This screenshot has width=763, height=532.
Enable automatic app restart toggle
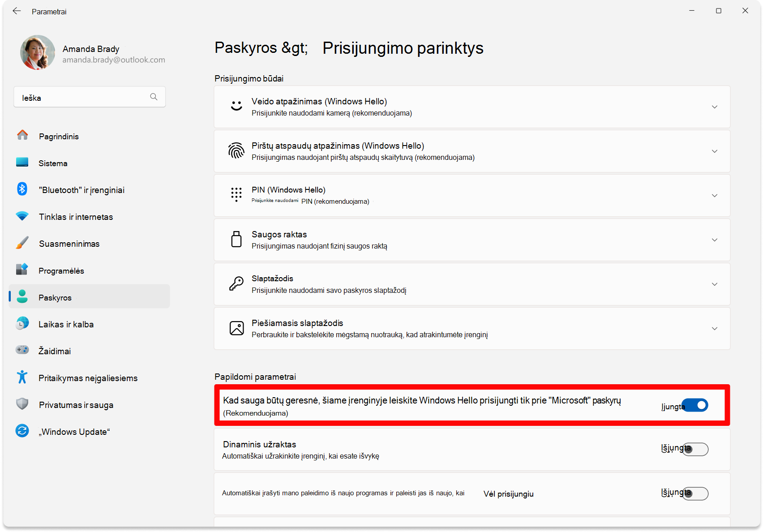695,493
